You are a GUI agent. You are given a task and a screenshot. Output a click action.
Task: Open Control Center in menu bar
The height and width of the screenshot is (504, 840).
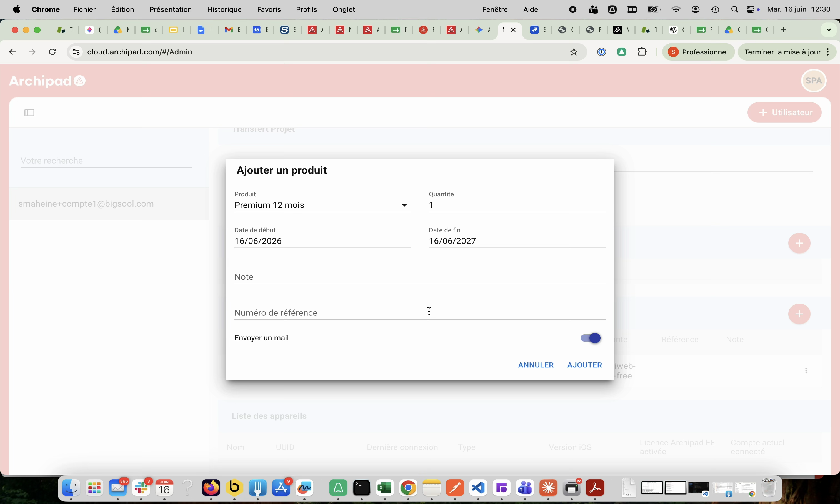[x=751, y=9]
